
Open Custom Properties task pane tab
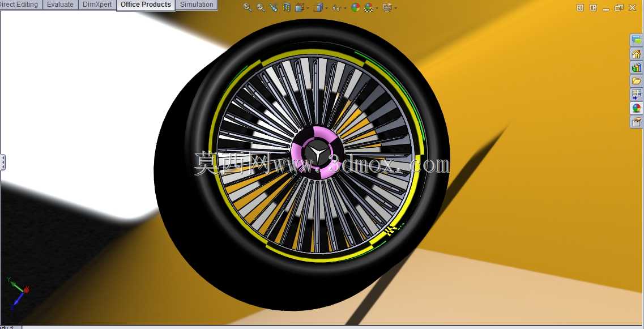tap(636, 122)
